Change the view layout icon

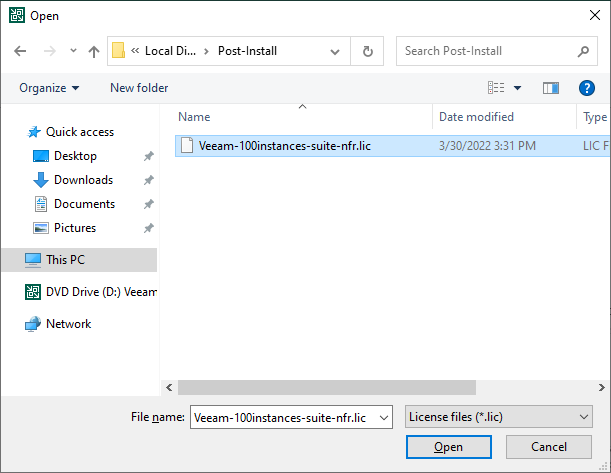[496, 88]
